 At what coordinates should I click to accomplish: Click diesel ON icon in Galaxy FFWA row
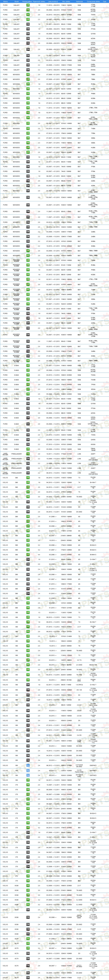pyautogui.click(x=28, y=29)
